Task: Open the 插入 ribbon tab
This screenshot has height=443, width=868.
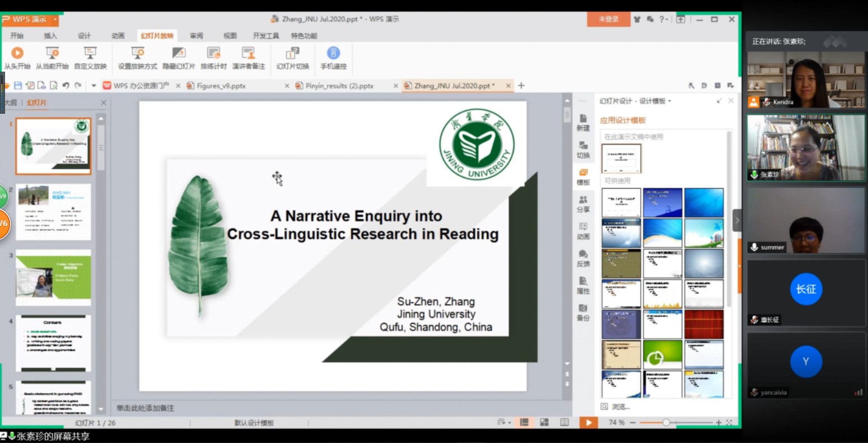Action: pos(50,36)
